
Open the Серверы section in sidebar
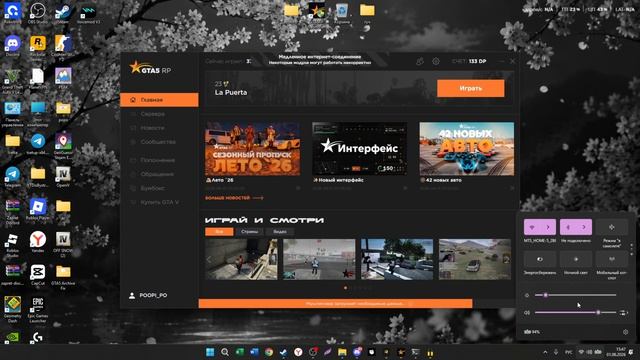click(152, 114)
